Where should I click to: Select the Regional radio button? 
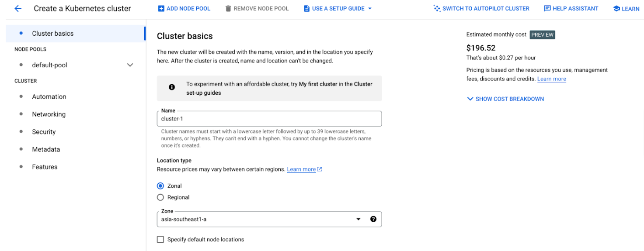tap(160, 197)
